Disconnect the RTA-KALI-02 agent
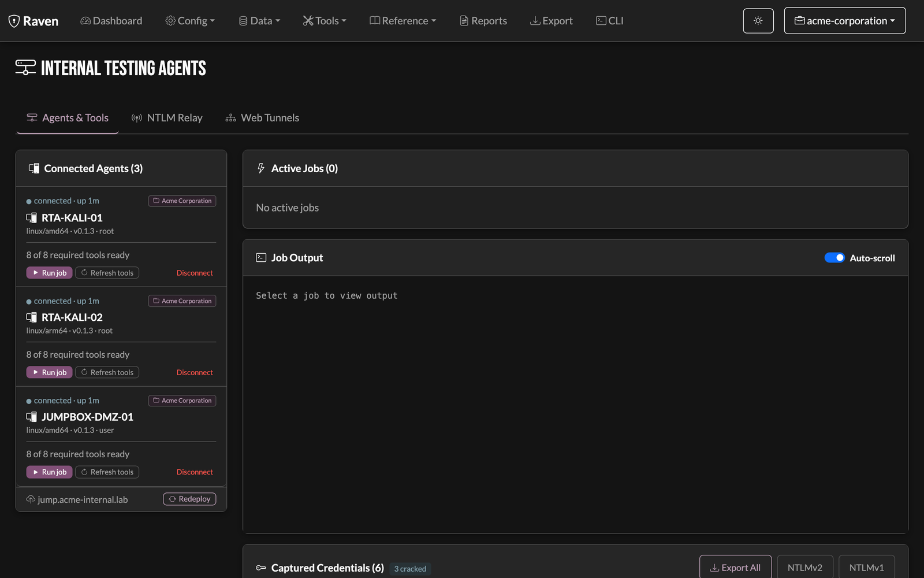 [195, 372]
